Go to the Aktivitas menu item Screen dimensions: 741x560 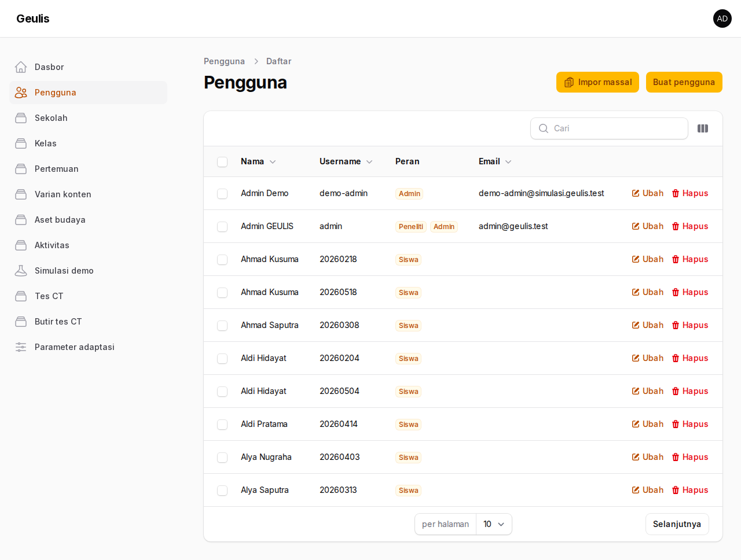click(x=88, y=245)
